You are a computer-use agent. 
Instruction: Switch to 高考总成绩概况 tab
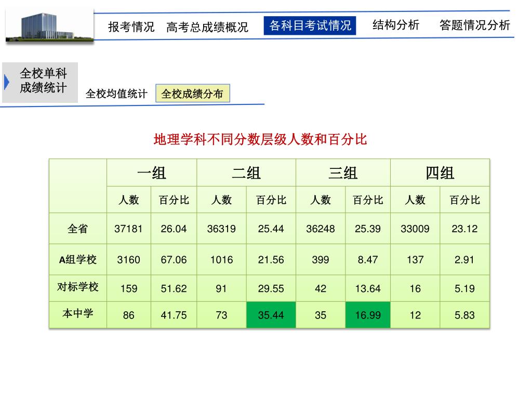pos(207,27)
